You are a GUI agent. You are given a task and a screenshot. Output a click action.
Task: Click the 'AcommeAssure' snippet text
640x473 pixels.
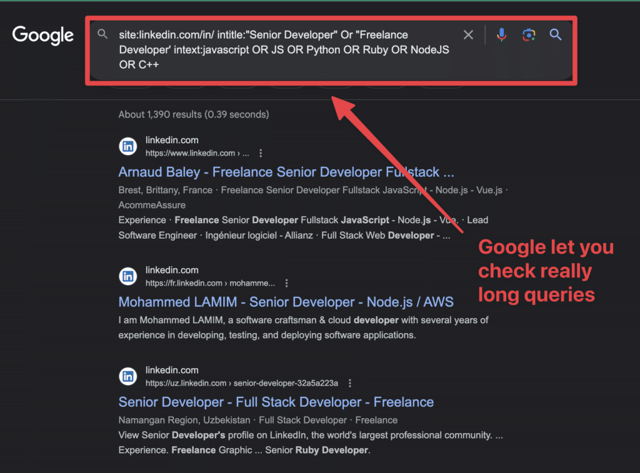[152, 205]
